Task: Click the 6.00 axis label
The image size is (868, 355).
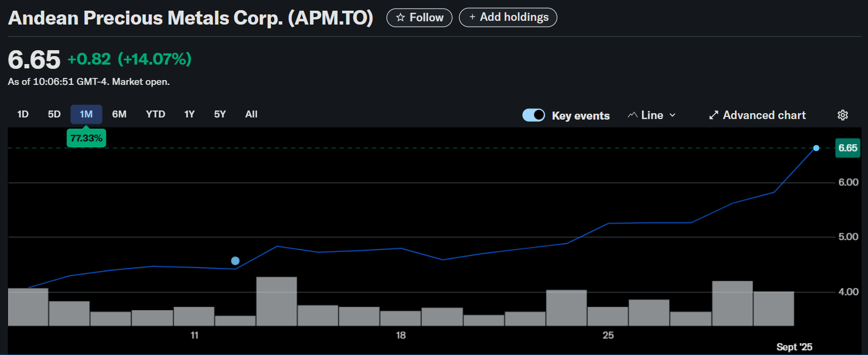Action: (848, 182)
